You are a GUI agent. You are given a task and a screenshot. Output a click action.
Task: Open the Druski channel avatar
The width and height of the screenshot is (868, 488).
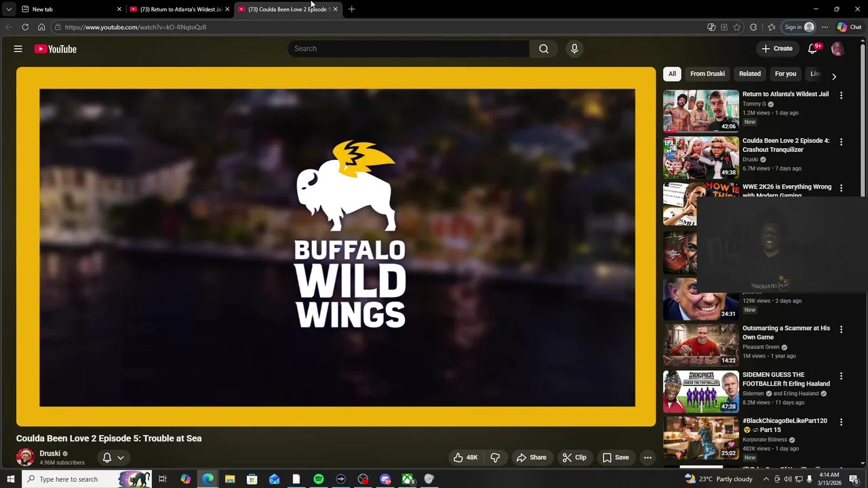(25, 457)
